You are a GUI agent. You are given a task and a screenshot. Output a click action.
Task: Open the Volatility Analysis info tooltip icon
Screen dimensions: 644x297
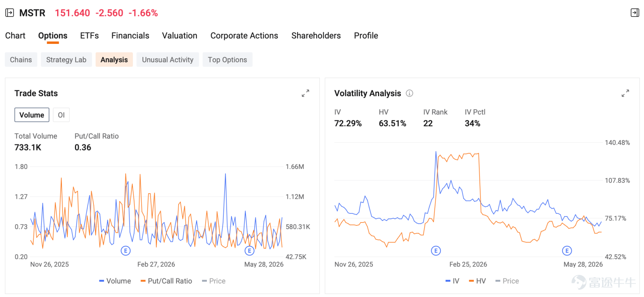pos(409,93)
